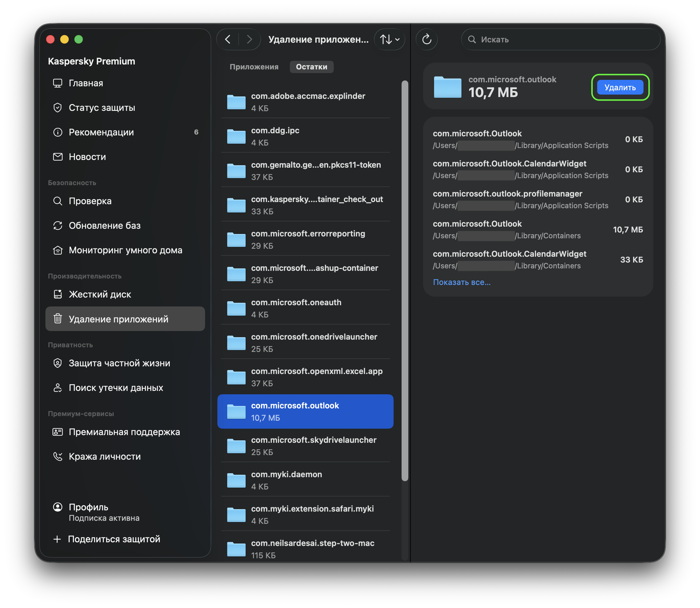This screenshot has width=700, height=608.
Task: Switch to the Остатки tab
Action: tap(311, 67)
